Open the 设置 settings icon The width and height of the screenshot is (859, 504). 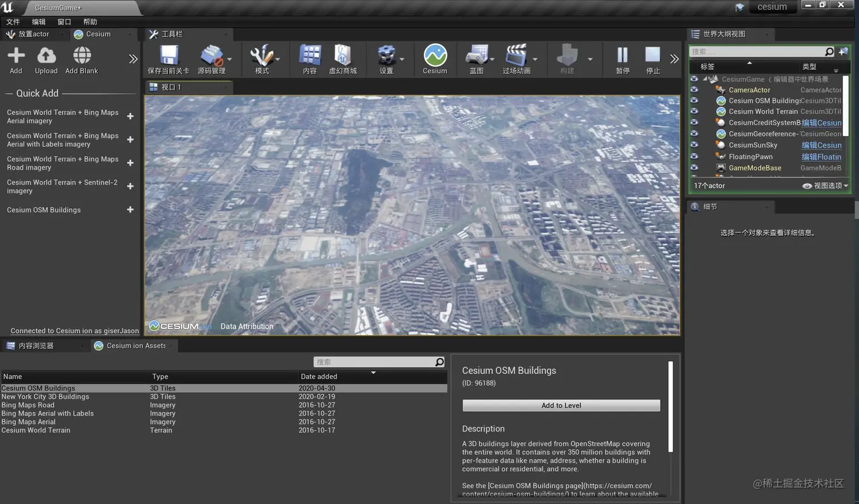(x=386, y=55)
